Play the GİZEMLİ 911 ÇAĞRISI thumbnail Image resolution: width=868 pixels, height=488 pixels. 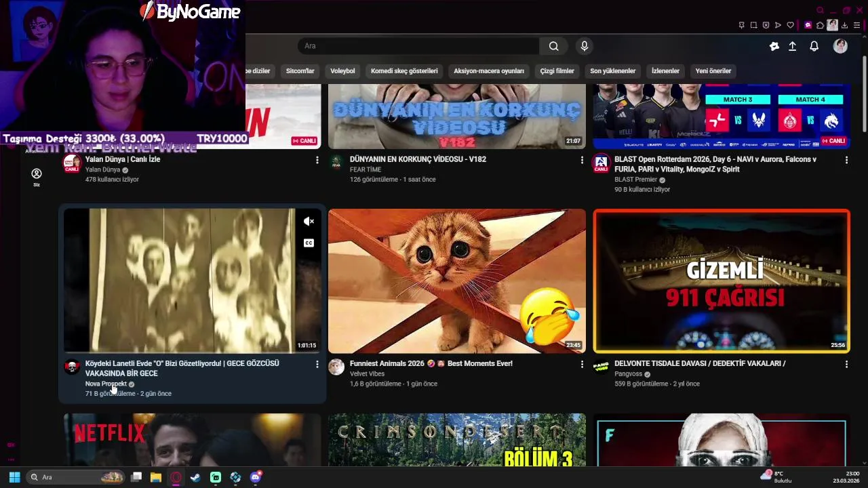click(722, 281)
